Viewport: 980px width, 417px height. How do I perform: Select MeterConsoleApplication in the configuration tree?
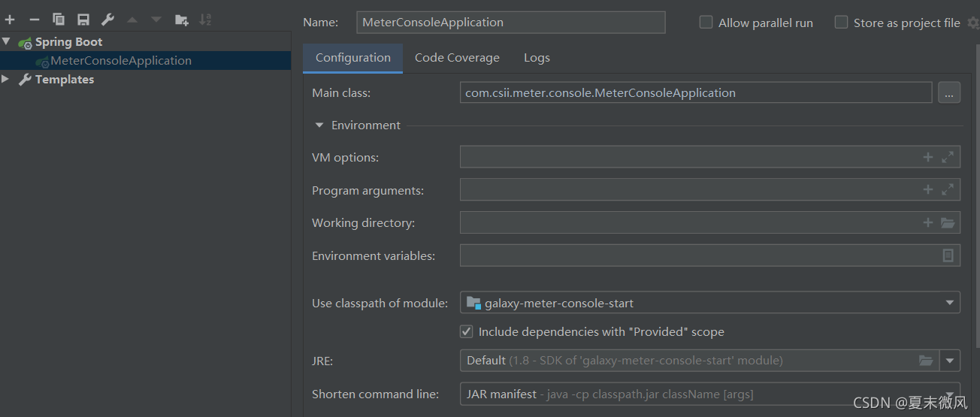pyautogui.click(x=120, y=61)
